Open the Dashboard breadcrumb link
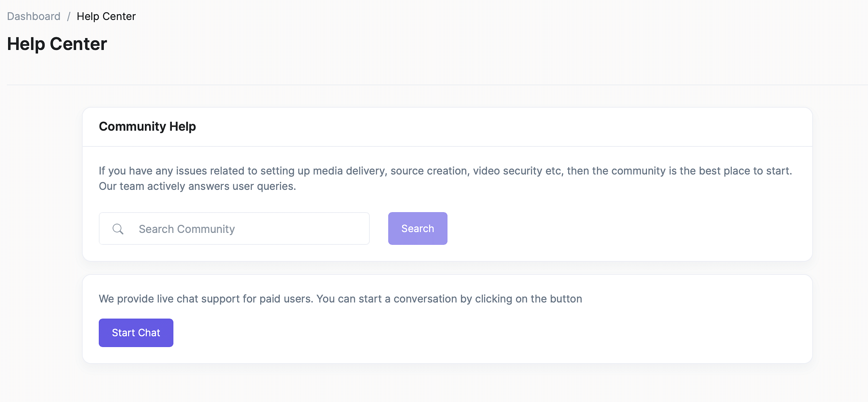The width and height of the screenshot is (868, 402). pyautogui.click(x=34, y=16)
